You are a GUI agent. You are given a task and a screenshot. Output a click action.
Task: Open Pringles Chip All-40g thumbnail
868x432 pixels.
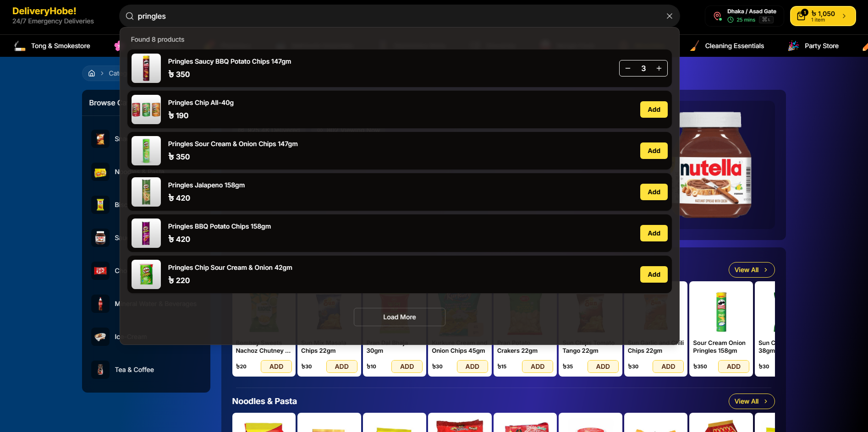[146, 109]
